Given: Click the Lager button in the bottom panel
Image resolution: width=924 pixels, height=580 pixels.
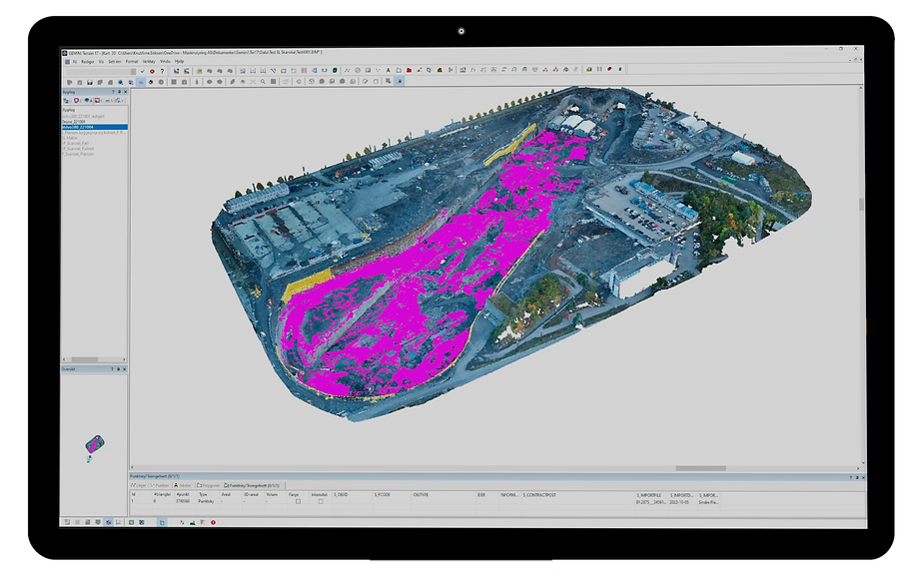Looking at the screenshot, I should 140,484.
